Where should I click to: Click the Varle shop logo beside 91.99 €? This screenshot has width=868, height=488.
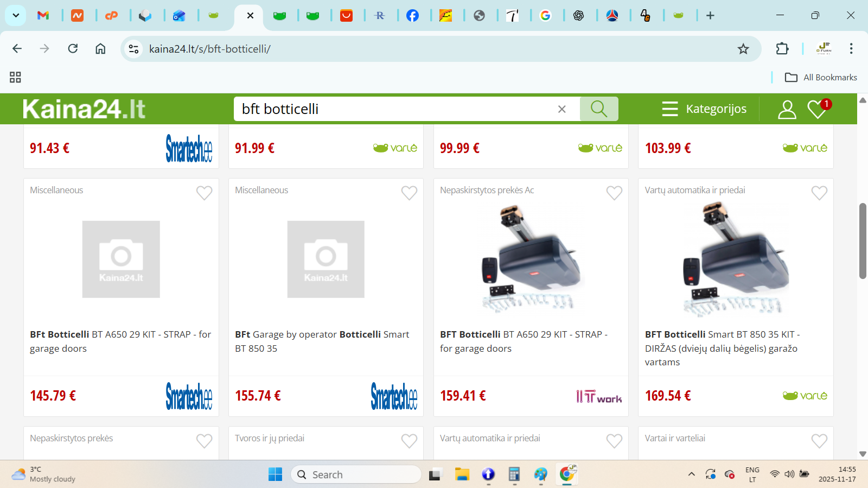395,148
